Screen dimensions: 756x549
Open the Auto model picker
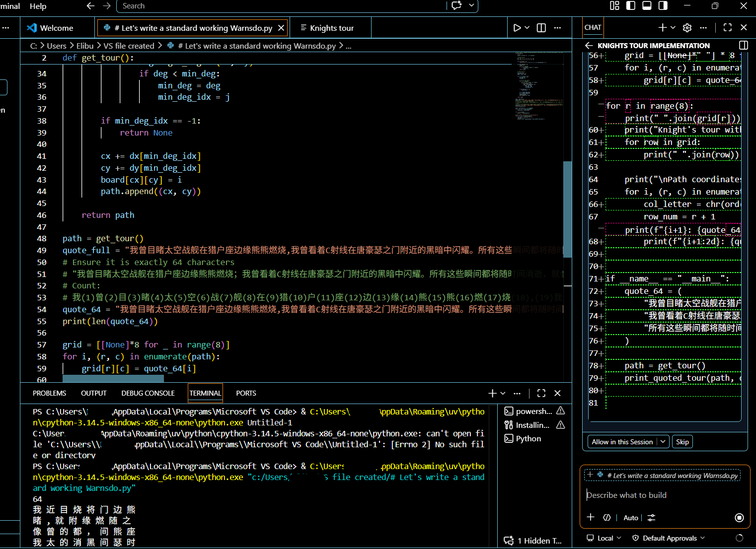[x=631, y=518]
